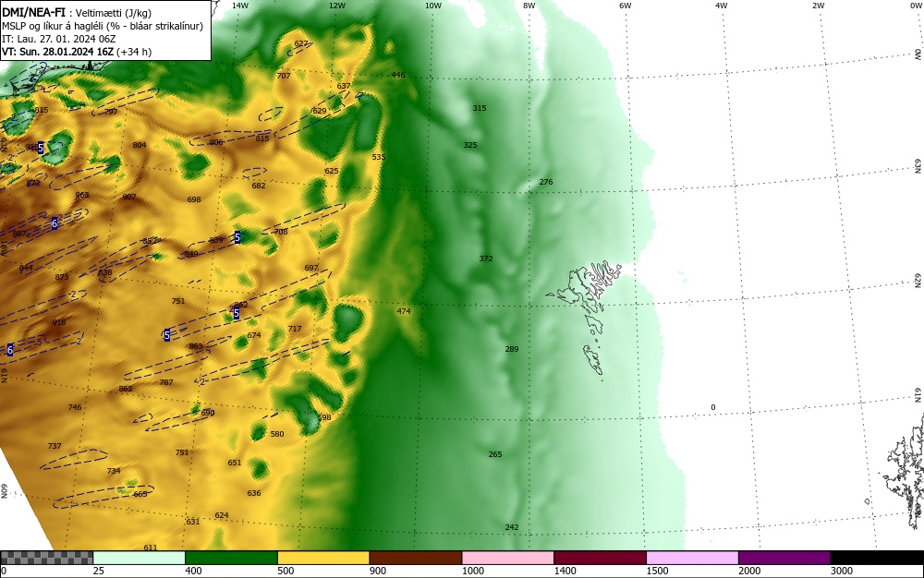Image resolution: width=924 pixels, height=578 pixels.
Task: Click the map value '446'
Action: point(398,75)
